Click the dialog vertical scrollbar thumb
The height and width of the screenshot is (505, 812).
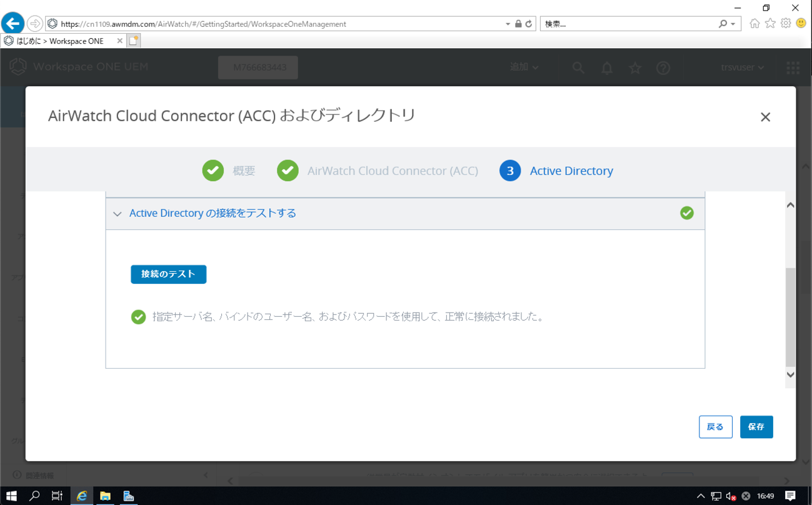click(791, 317)
